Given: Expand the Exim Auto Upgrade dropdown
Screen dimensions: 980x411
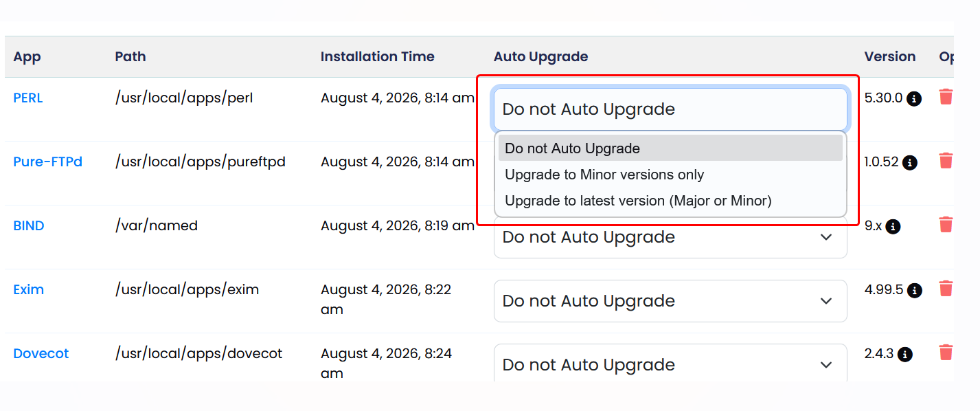Looking at the screenshot, I should tap(670, 301).
